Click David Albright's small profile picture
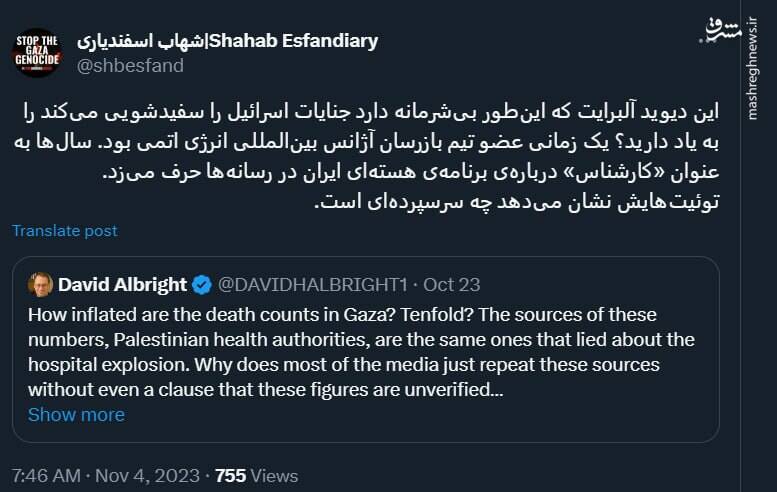777x492 pixels. pyautogui.click(x=40, y=285)
